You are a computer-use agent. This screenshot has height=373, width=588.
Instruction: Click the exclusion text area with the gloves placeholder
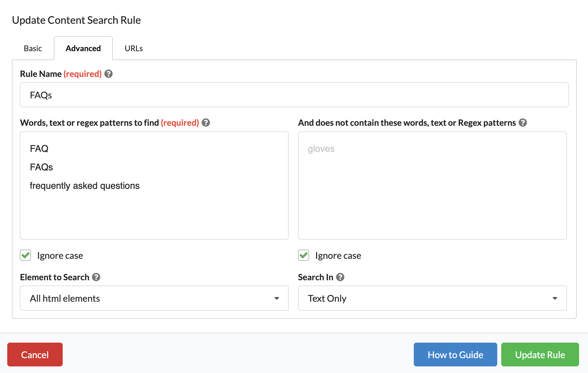click(x=432, y=186)
